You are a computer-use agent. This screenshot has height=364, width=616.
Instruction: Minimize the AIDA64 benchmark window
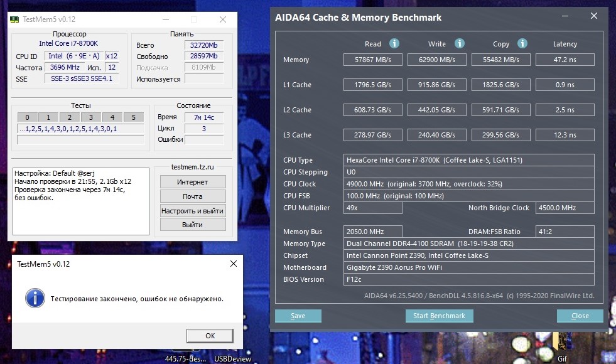[565, 16]
